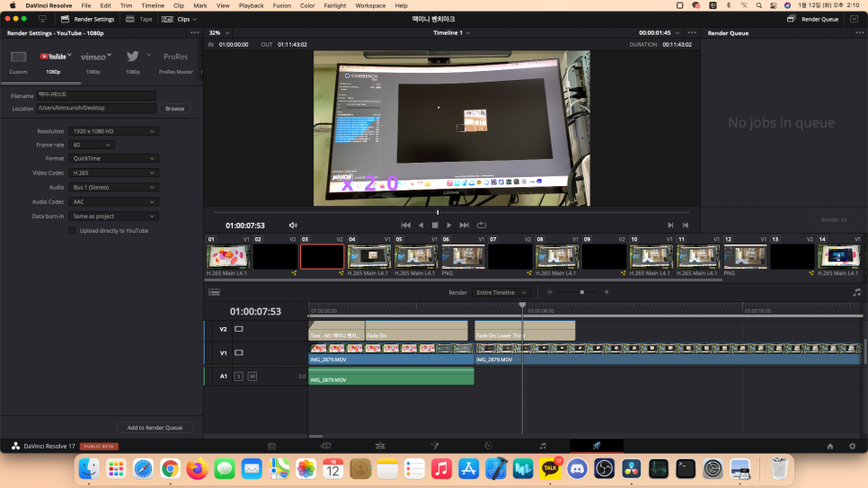Click the Browse location button
This screenshot has height=488, width=868.
[x=174, y=109]
